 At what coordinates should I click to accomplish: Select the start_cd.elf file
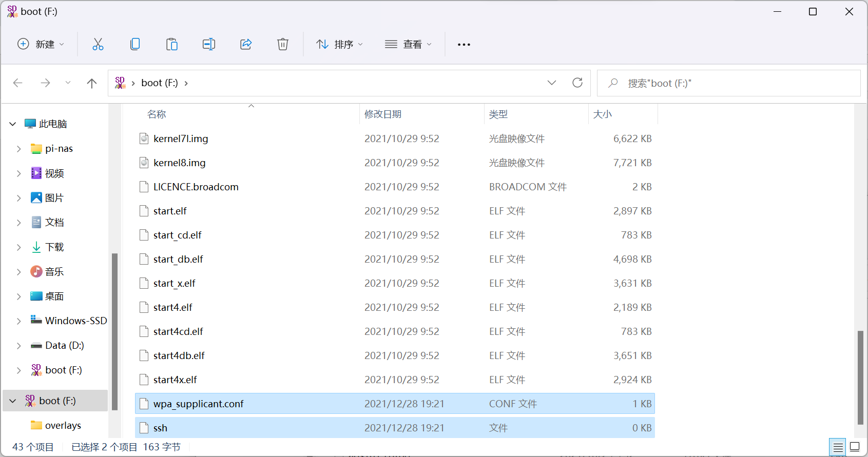[x=395, y=235]
